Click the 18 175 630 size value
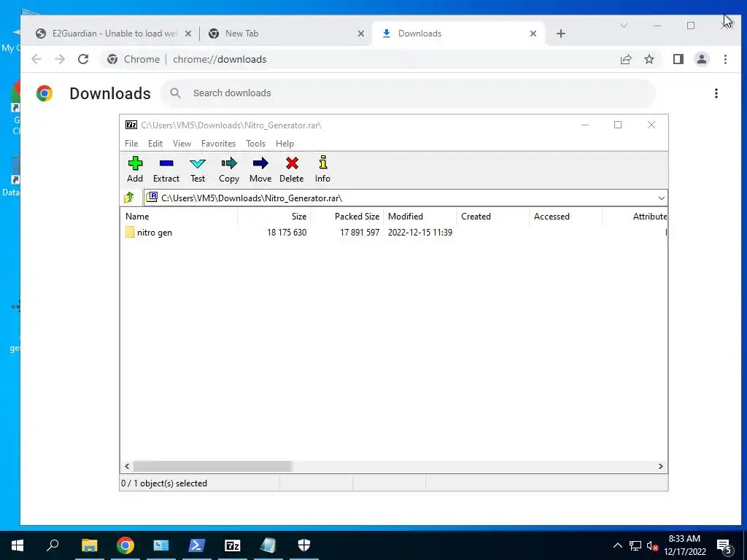Image resolution: width=747 pixels, height=560 pixels. [287, 233]
